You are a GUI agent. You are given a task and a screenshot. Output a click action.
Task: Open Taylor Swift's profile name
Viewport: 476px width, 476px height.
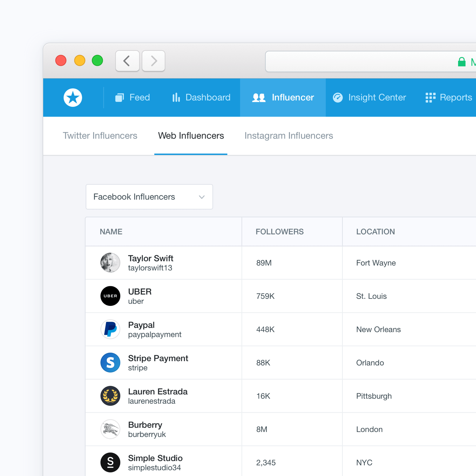pyautogui.click(x=150, y=258)
